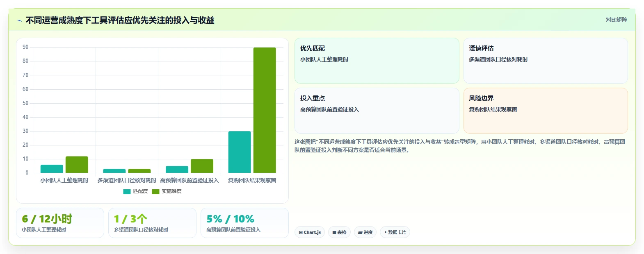This screenshot has height=254, width=644.
Task: Click the 对比矩阵 label in the header
Action: 616,20
